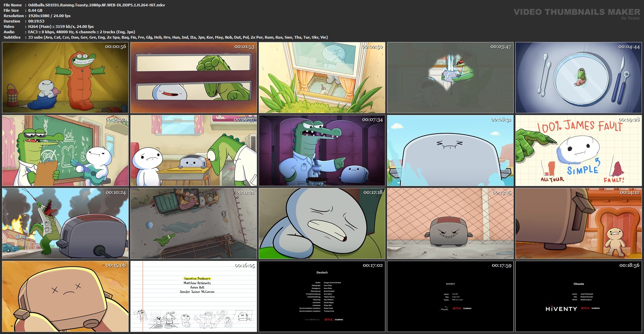Pick the thumbnail at 00:15:08
Screen dimensions: 644x334
[x=66, y=296]
